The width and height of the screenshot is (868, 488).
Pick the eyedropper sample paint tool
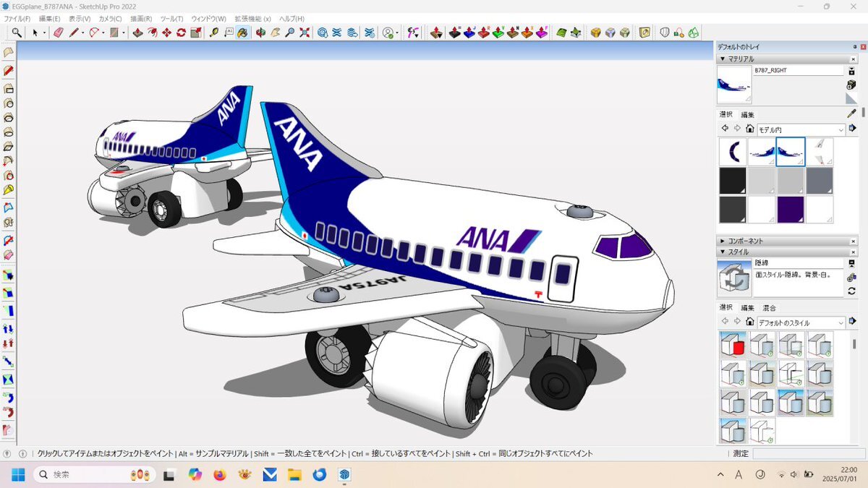click(851, 114)
